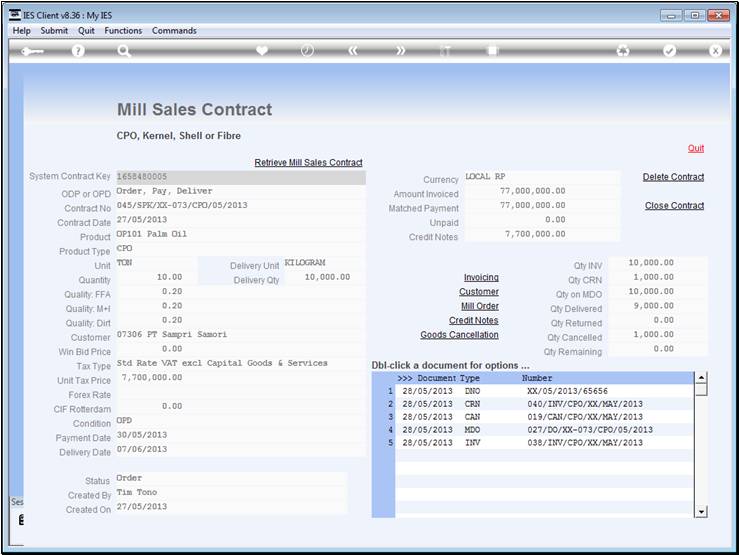
Task: Open the Mill Order link
Action: click(480, 306)
